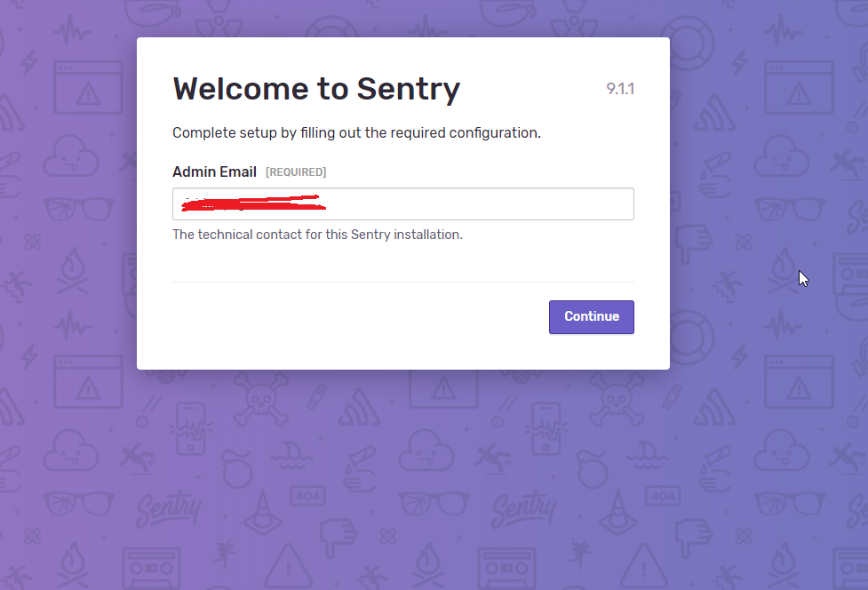Click the [REQUIRED] label beside Admin Email

pyautogui.click(x=296, y=171)
